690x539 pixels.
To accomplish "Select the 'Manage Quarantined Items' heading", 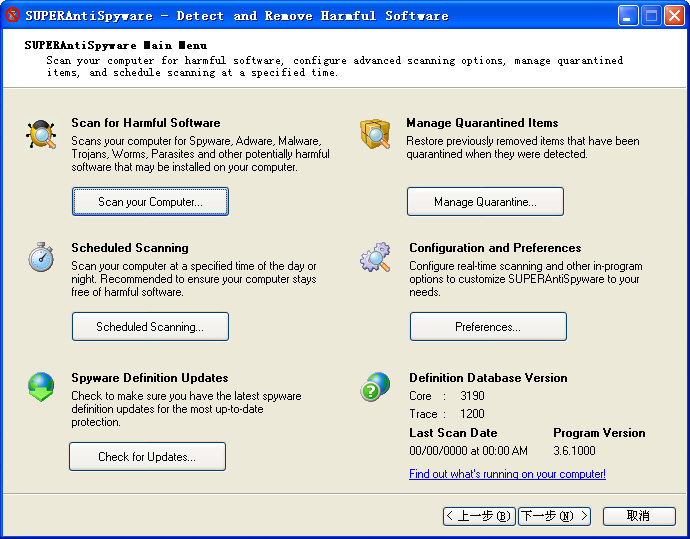I will pyautogui.click(x=482, y=123).
